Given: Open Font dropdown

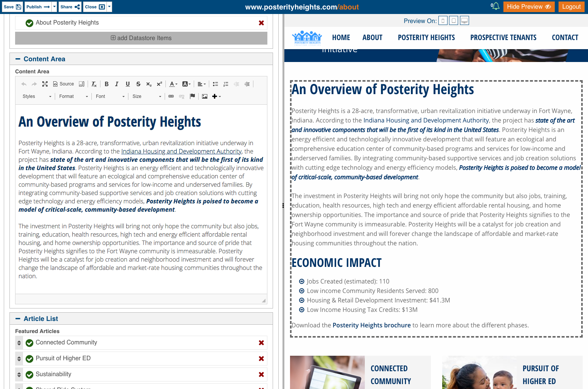Looking at the screenshot, I should pyautogui.click(x=110, y=96).
